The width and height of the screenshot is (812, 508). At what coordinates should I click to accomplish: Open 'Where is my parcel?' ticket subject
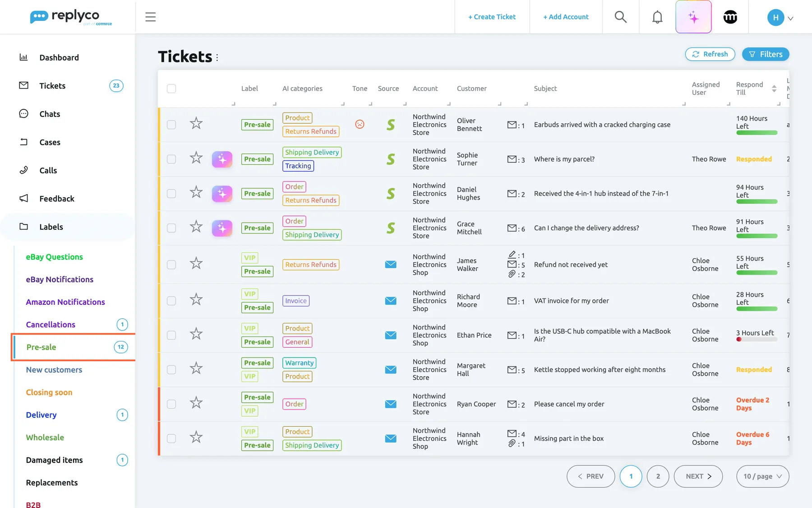tap(564, 159)
